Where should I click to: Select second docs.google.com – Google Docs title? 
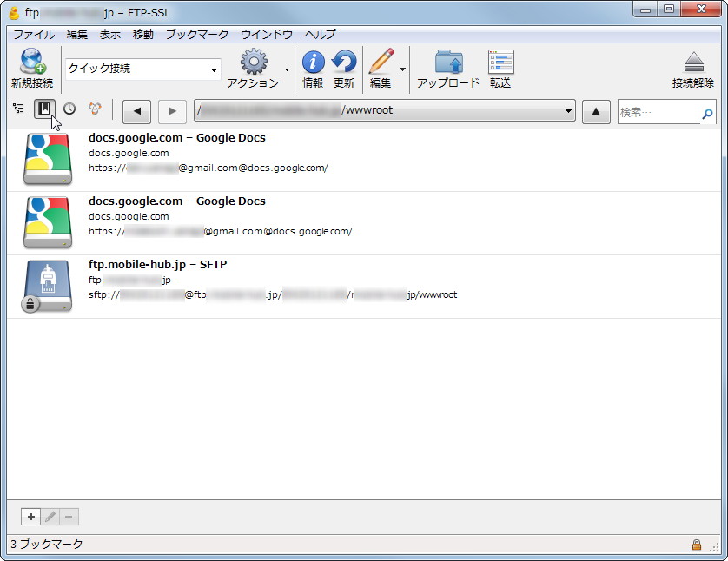177,201
